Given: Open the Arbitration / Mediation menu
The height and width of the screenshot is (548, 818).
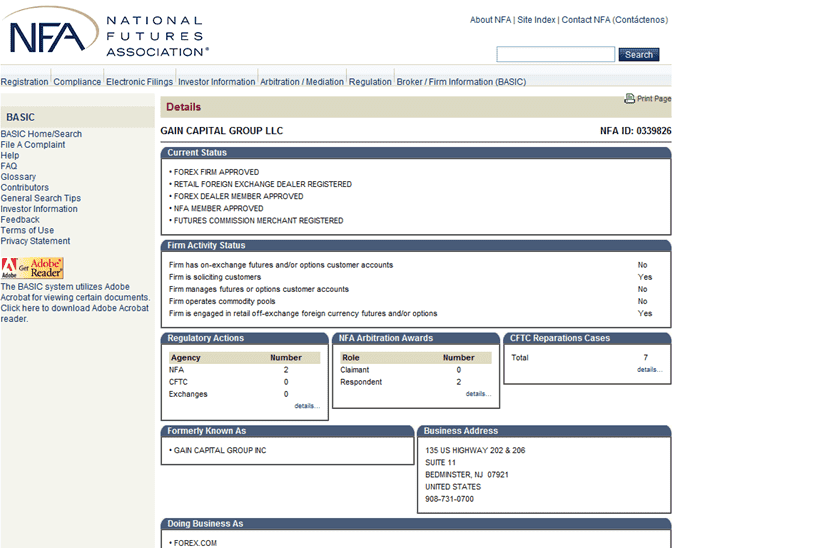Looking at the screenshot, I should point(302,82).
